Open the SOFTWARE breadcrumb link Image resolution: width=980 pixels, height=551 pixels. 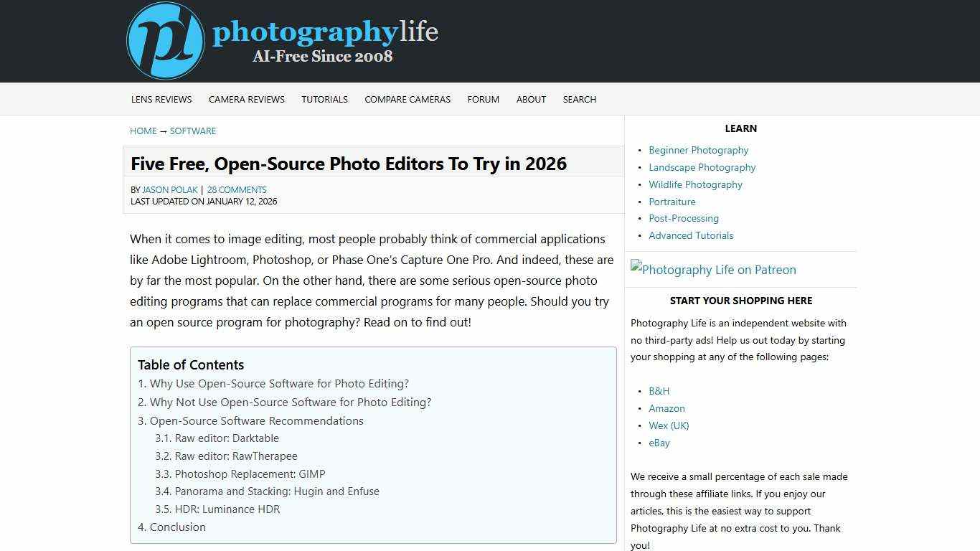tap(192, 131)
